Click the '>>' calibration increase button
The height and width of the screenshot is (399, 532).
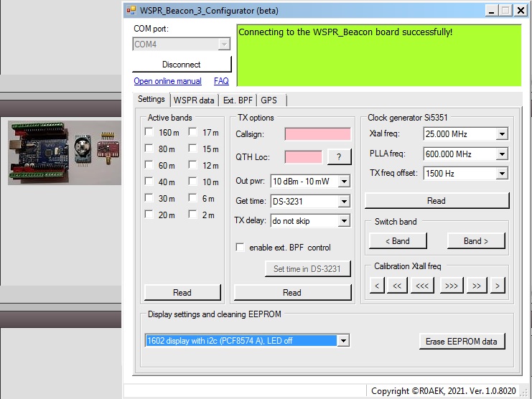pos(476,286)
